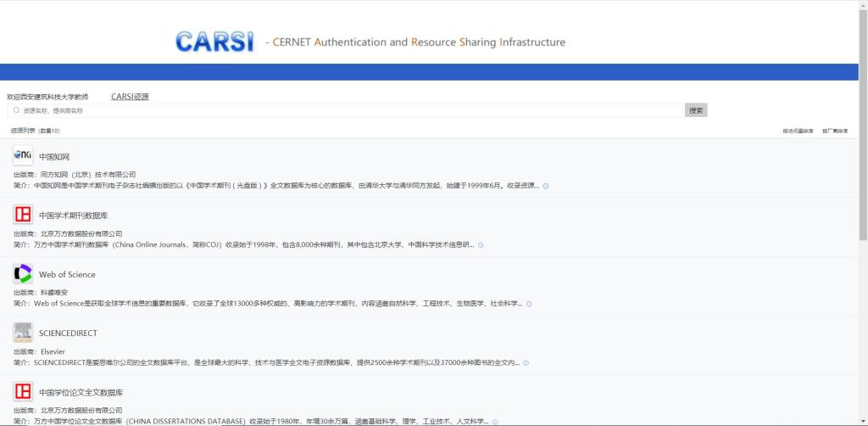Open the 中国学位论文全文数据库 title link
The width and height of the screenshot is (868, 426).
click(x=81, y=393)
